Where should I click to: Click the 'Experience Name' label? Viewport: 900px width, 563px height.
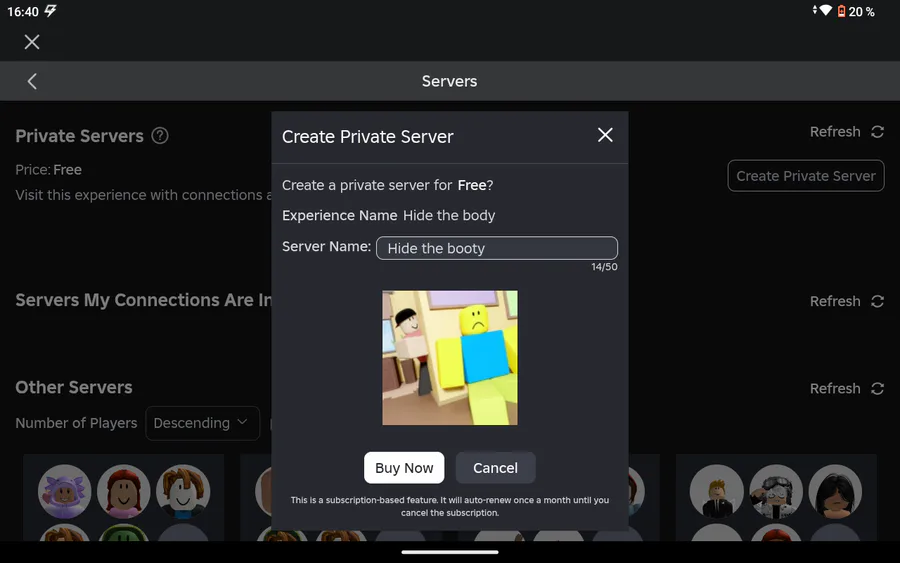coord(340,215)
